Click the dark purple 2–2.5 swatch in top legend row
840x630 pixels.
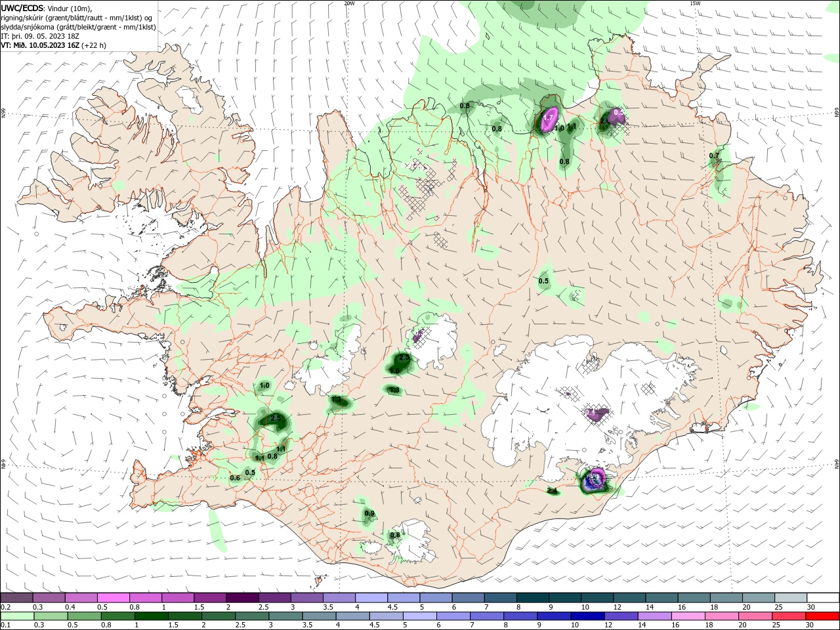coord(241,598)
